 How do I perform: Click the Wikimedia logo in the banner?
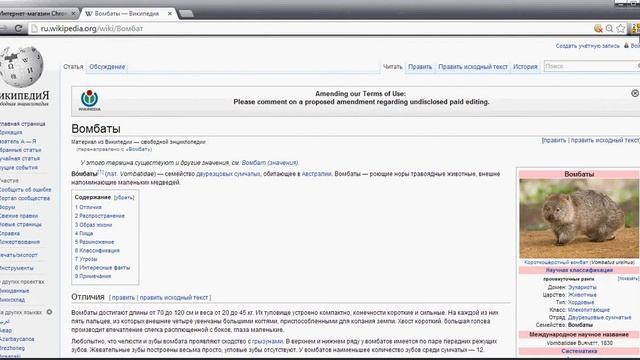[x=89, y=100]
